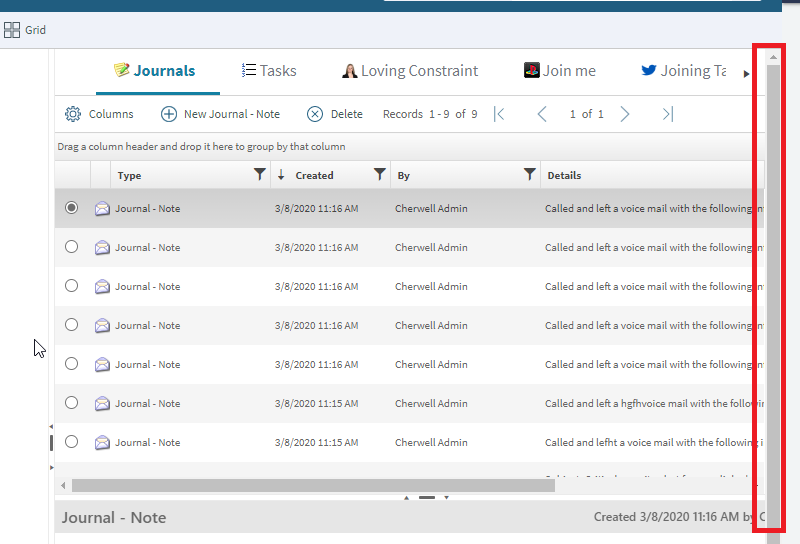Select the last visible row's radio button
This screenshot has width=800, height=544.
pos(71,442)
